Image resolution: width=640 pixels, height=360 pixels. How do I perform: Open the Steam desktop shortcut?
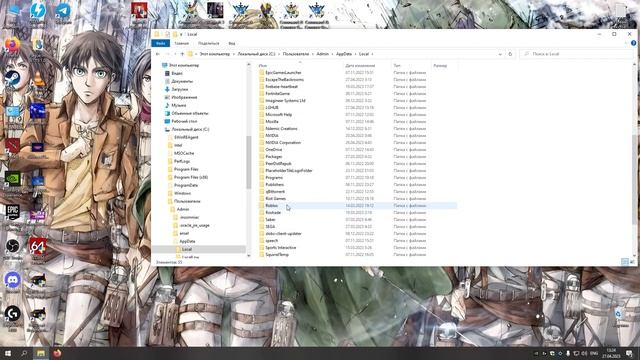click(x=12, y=79)
